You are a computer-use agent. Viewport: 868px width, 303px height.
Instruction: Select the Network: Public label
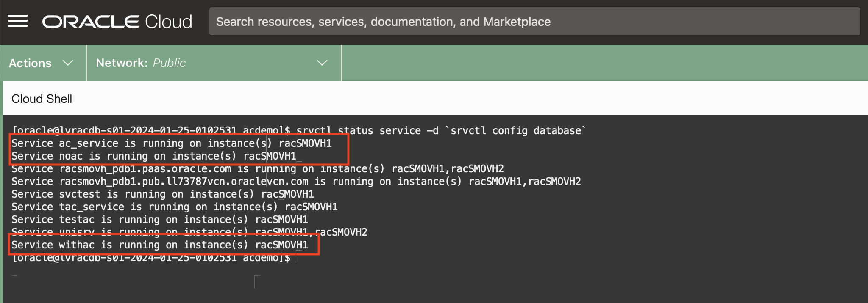pos(141,63)
